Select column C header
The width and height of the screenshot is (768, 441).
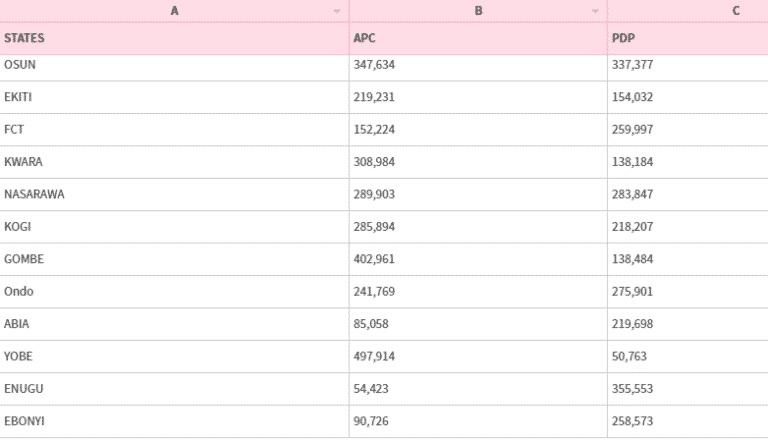pos(735,11)
